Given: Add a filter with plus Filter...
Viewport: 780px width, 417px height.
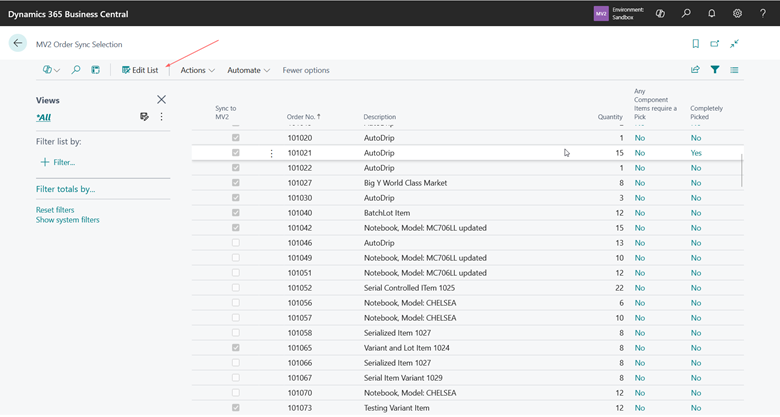Looking at the screenshot, I should (x=58, y=162).
